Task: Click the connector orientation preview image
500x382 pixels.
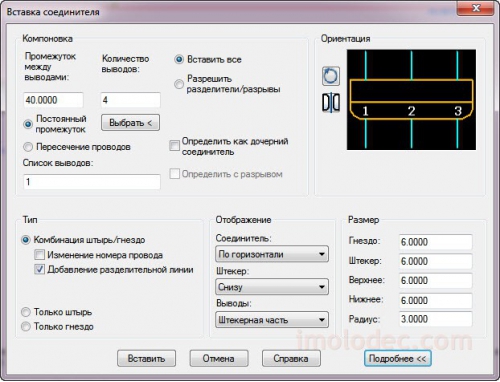Action: point(411,100)
